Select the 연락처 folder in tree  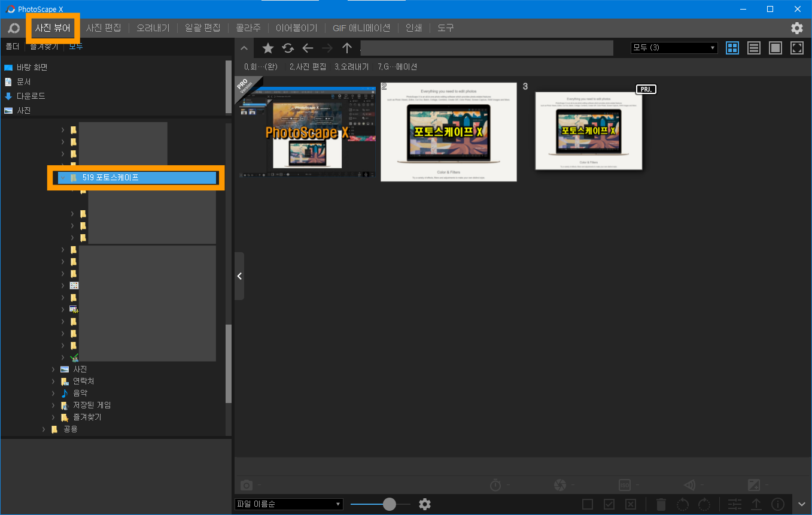click(83, 381)
